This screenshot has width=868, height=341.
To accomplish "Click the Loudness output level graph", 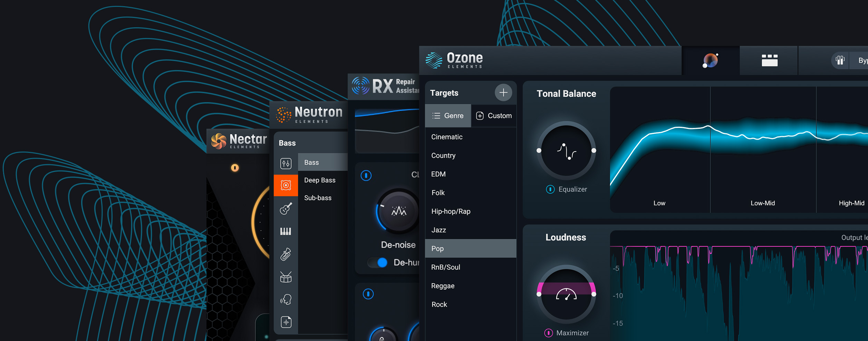I will [739, 286].
